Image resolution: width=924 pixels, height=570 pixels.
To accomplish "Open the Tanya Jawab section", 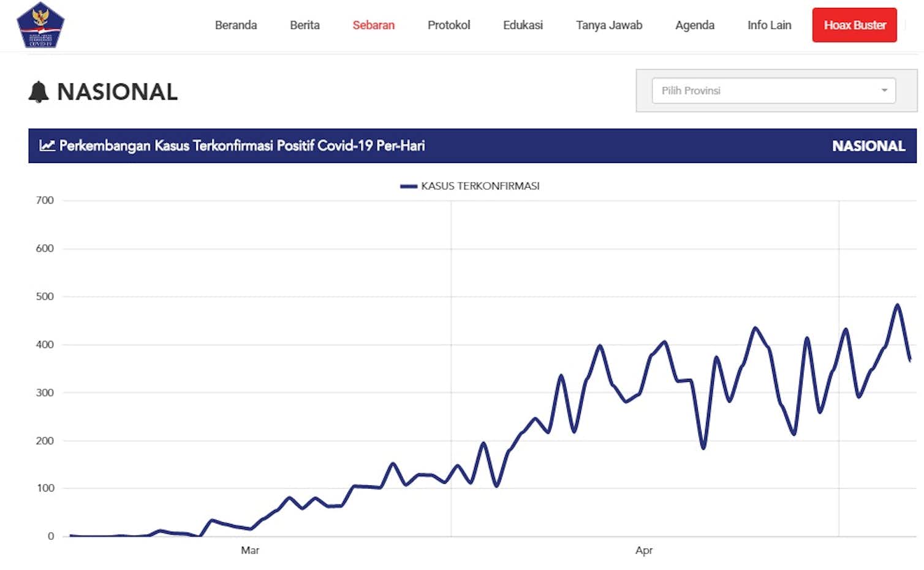I will pos(609,25).
